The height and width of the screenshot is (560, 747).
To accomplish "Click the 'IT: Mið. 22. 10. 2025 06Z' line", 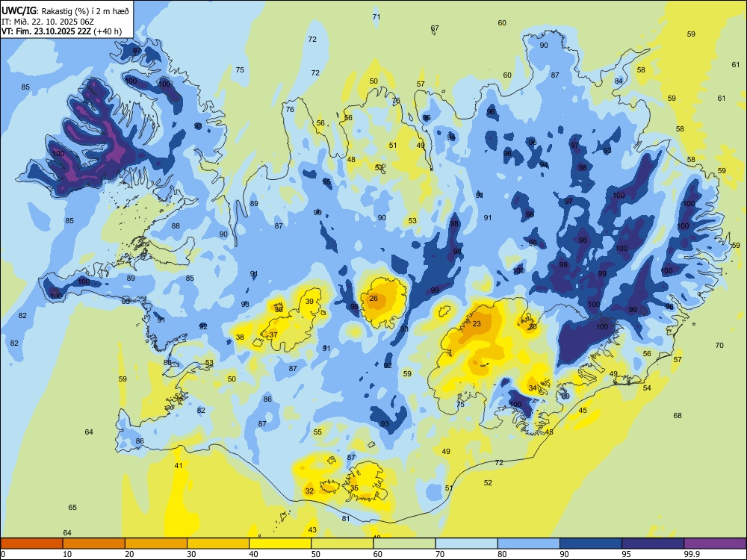I will pyautogui.click(x=49, y=22).
